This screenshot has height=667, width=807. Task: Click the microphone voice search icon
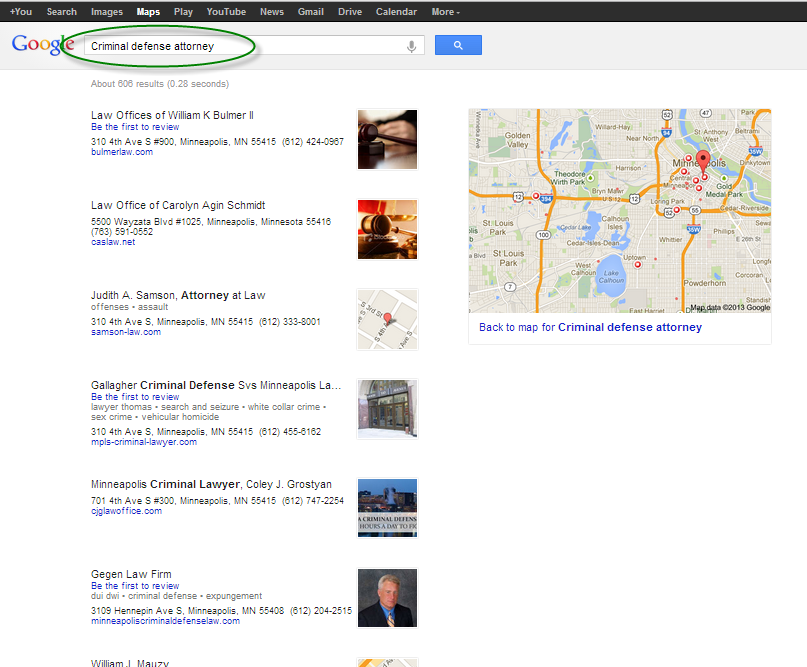(411, 46)
